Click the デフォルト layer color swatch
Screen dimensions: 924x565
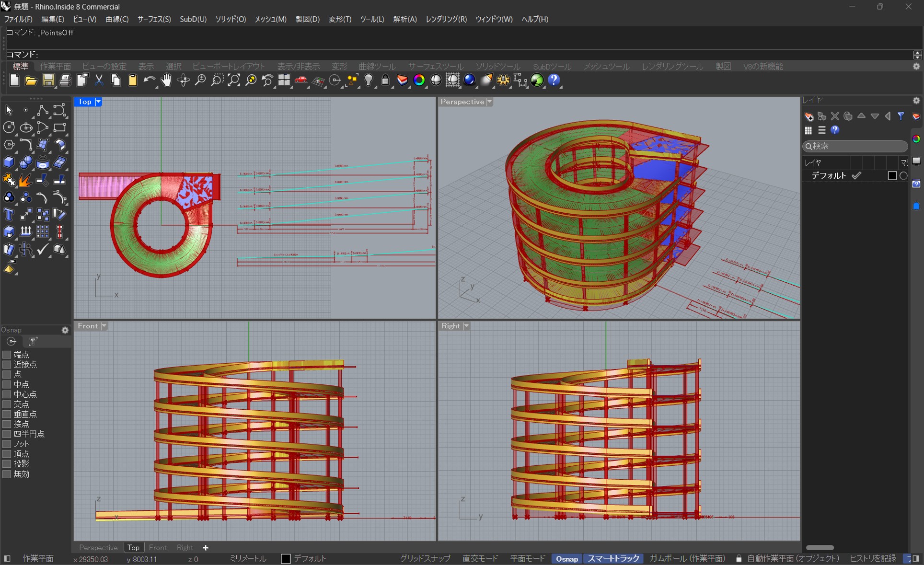(892, 176)
